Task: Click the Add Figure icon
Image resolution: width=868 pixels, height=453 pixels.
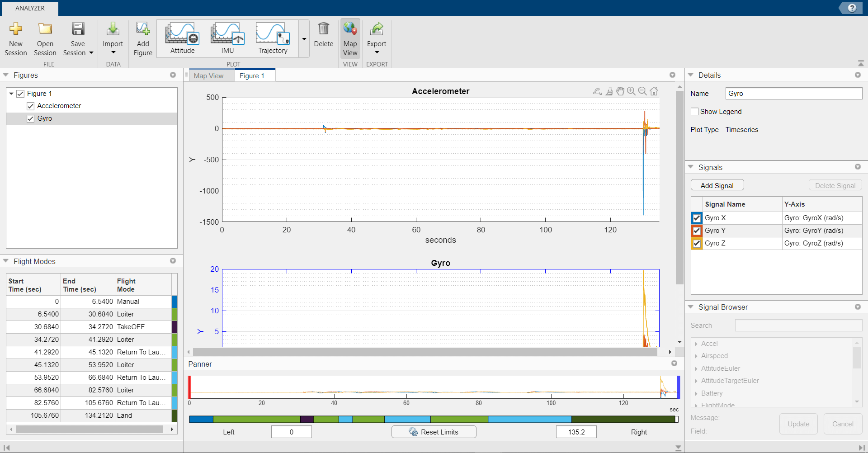Action: 143,29
